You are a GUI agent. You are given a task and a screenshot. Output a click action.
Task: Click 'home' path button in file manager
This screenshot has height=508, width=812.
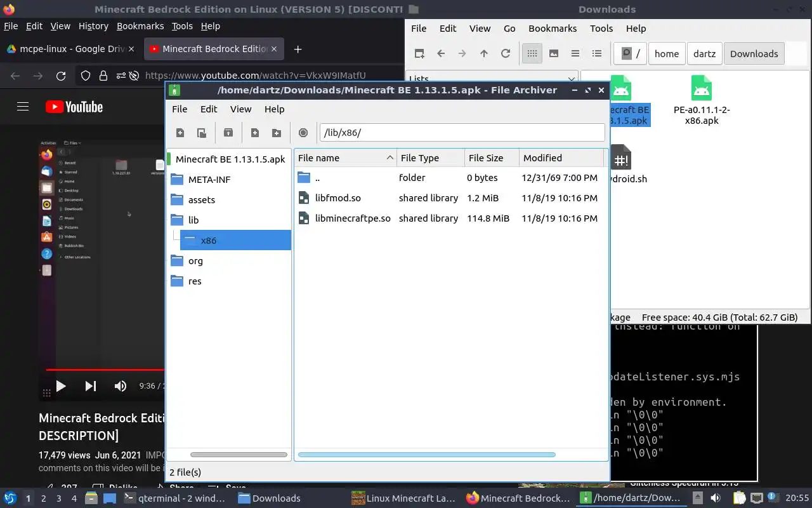[x=667, y=54]
